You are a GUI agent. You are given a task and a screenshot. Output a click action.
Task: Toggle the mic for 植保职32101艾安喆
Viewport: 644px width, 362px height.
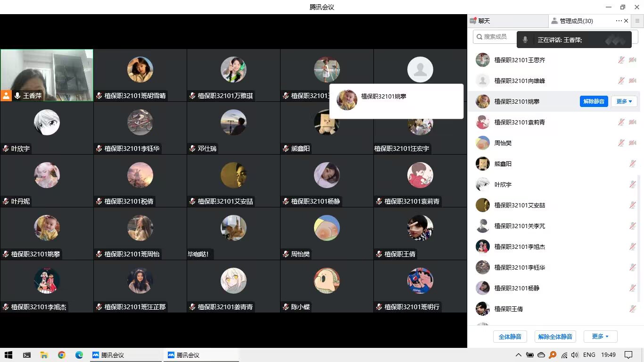click(x=632, y=205)
